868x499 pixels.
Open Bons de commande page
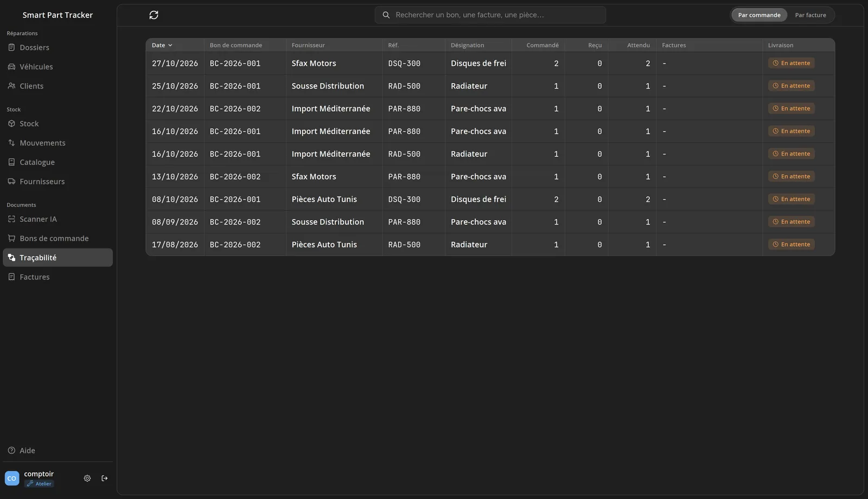click(58, 239)
